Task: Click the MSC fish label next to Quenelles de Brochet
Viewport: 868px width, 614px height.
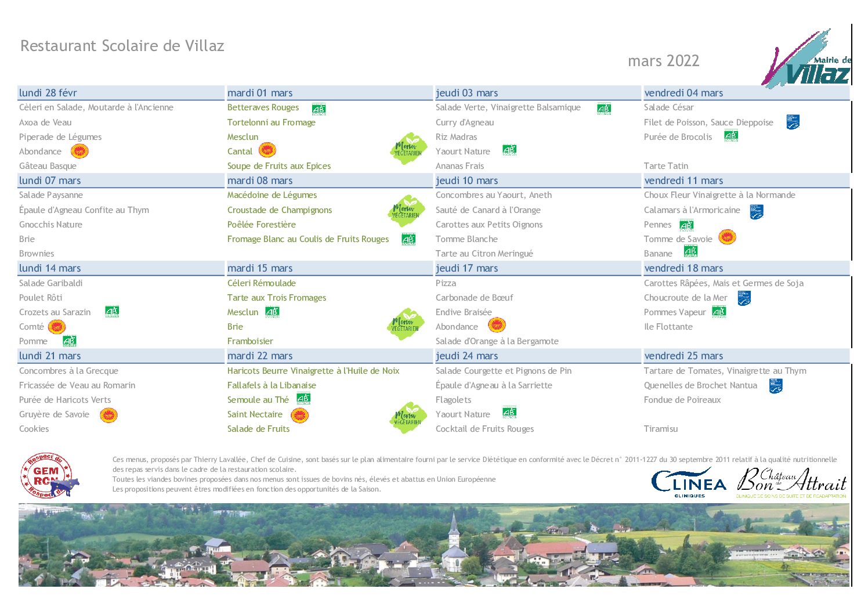Action: click(x=776, y=386)
